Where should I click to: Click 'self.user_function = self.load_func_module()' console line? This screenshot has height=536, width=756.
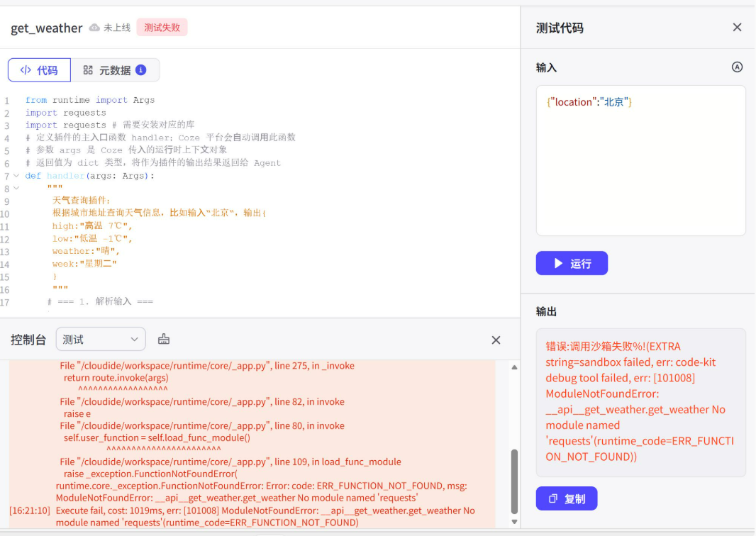coord(157,437)
